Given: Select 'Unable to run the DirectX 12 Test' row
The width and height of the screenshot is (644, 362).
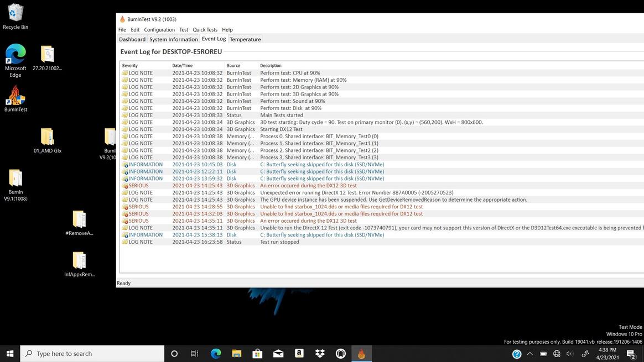Looking at the screenshot, I should click(x=382, y=228).
